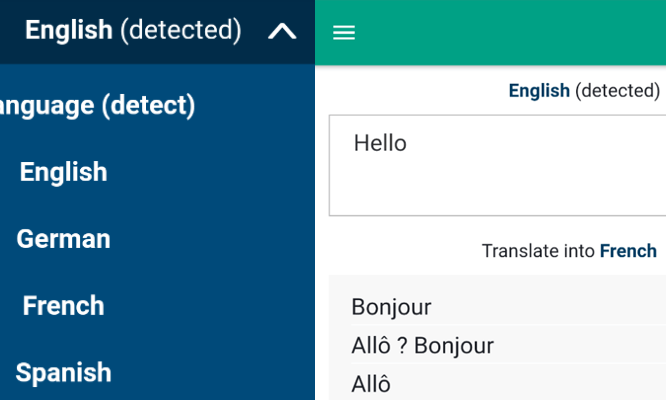Screen dimensions: 666x400
Task: Choose French from the language list
Action: 63,305
